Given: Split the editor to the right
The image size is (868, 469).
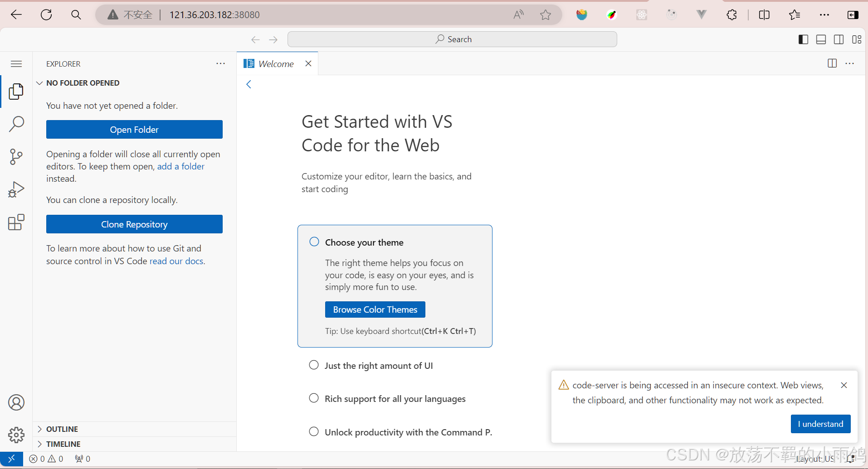Looking at the screenshot, I should 832,63.
